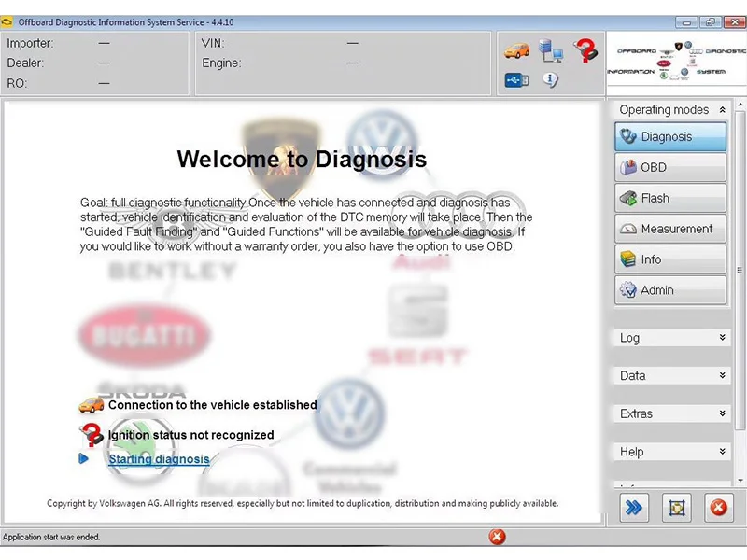Click the stethoscope icon on Diagnosis button
Viewport: 747px width, 560px height.
tap(628, 136)
